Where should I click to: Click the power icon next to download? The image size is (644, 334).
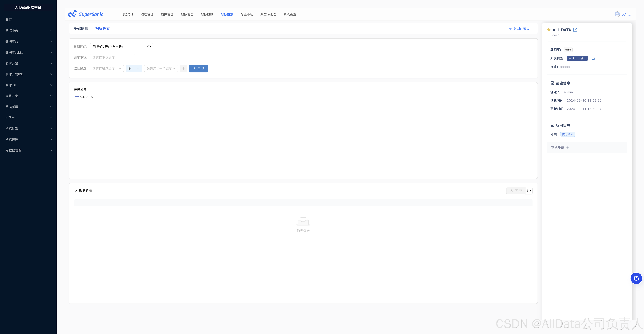click(529, 191)
